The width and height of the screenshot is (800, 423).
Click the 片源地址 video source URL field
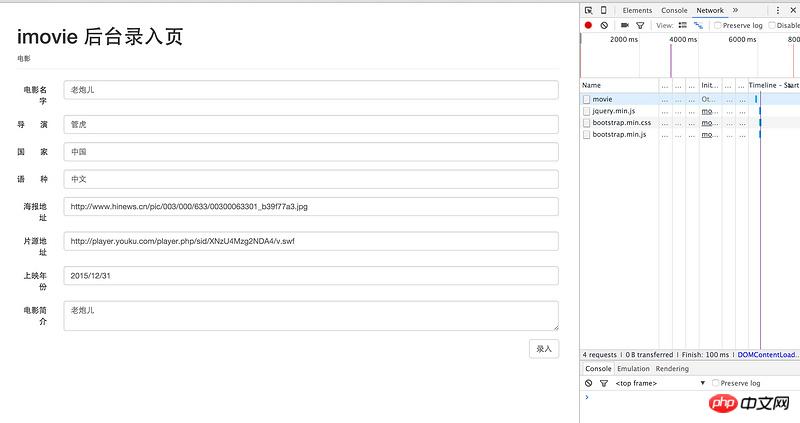[x=311, y=241]
